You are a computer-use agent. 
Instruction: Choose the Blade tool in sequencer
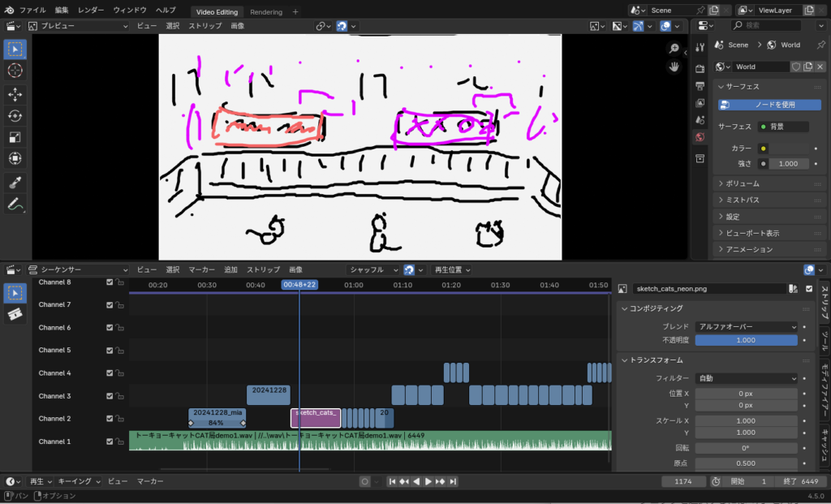pyautogui.click(x=15, y=314)
